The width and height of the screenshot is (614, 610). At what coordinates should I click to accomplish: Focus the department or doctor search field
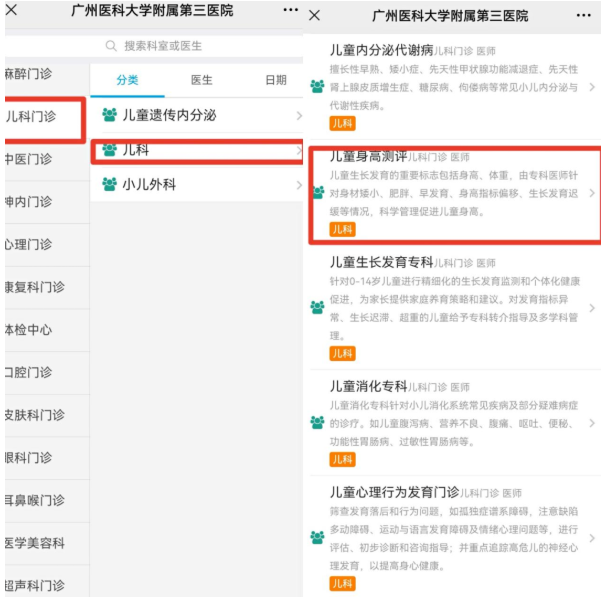point(154,46)
